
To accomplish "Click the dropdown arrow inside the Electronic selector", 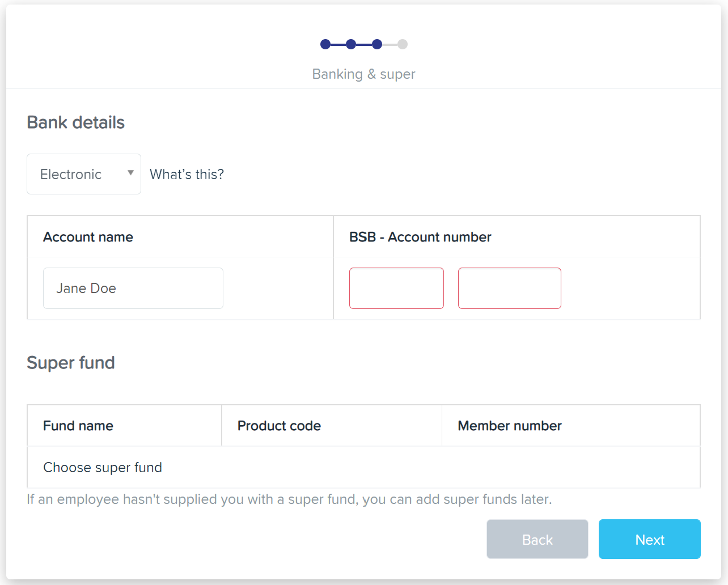I will point(130,174).
